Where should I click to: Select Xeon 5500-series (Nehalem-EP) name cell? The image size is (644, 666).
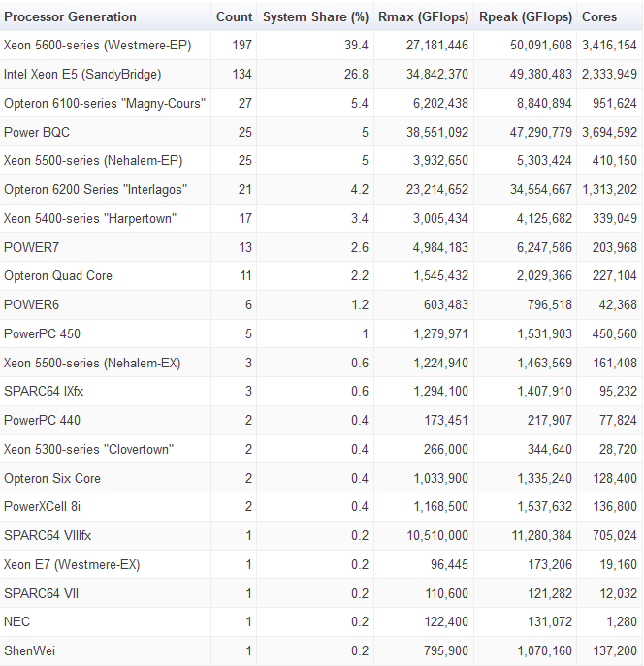(x=93, y=161)
